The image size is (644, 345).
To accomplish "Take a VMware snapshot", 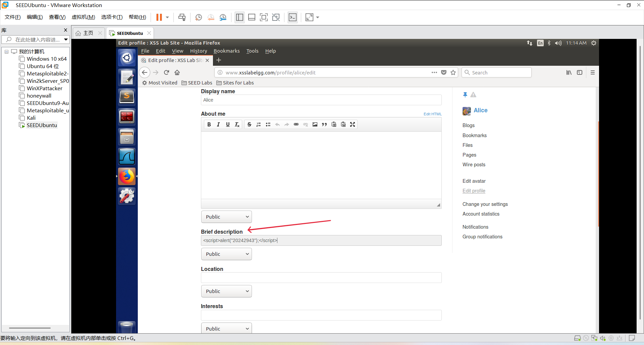I will coord(199,17).
